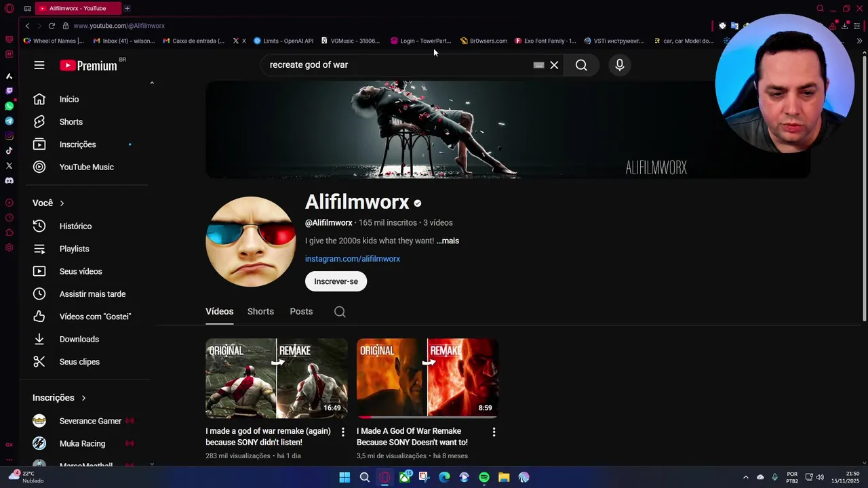The image size is (868, 488).
Task: Reload the page
Action: pos(52,26)
